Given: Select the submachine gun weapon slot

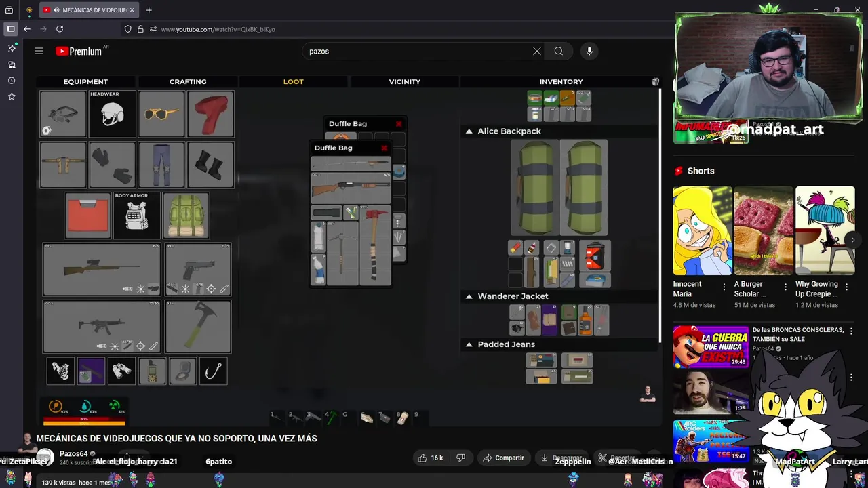Looking at the screenshot, I should pos(102,327).
